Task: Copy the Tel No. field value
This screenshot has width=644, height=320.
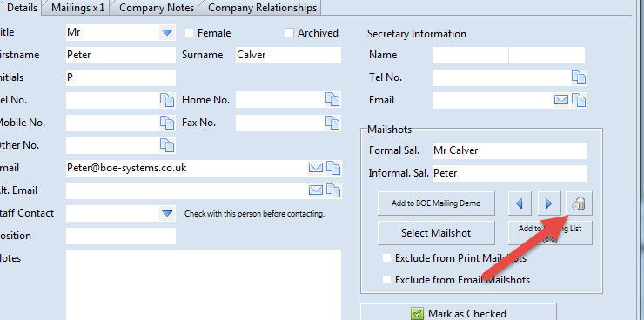Action: pyautogui.click(x=167, y=100)
